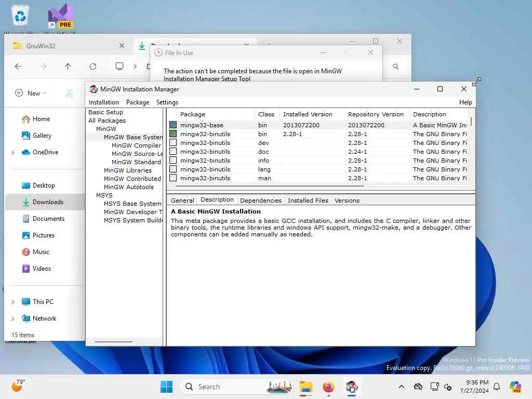Open Documents in Explorer sidebar
The image size is (532, 399).
pos(43,219)
